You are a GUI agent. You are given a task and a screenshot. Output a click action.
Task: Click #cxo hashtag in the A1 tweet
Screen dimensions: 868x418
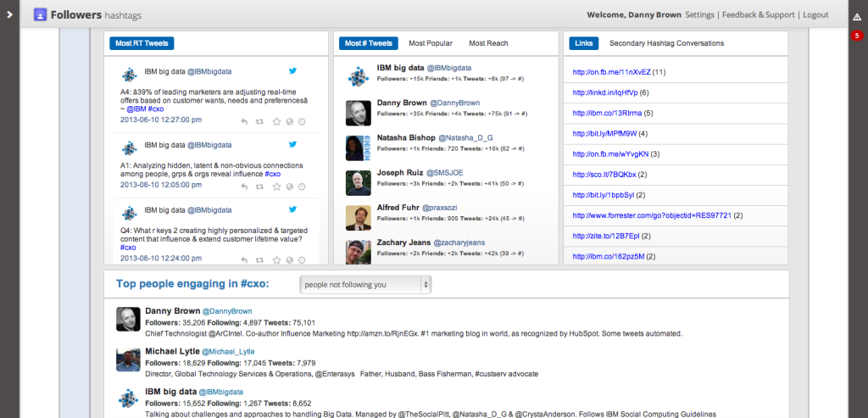(272, 174)
